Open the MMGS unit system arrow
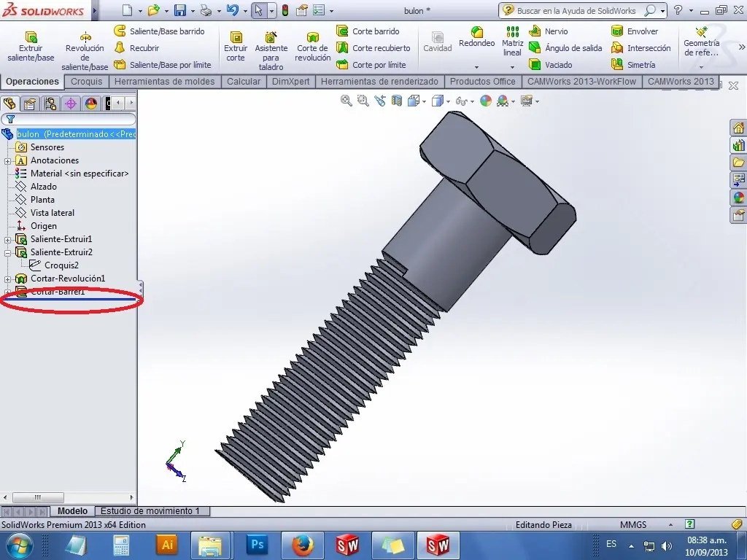The height and width of the screenshot is (560, 747). tap(671, 525)
